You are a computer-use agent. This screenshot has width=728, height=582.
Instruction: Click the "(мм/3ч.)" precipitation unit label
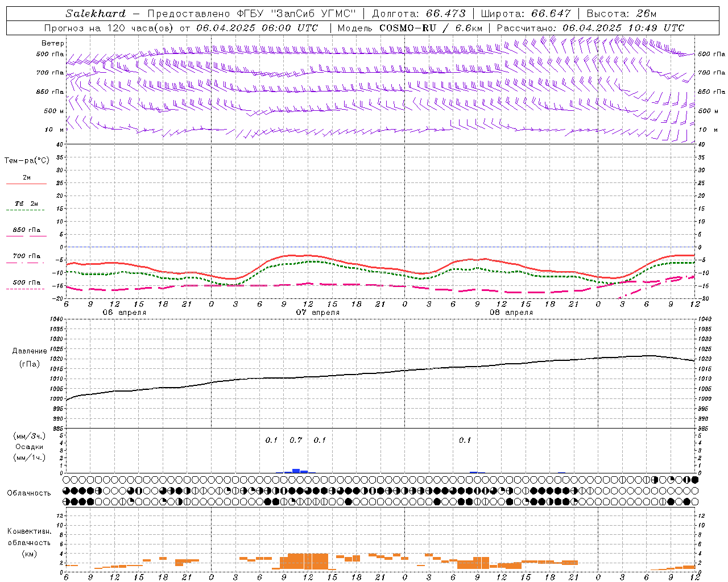point(30,436)
